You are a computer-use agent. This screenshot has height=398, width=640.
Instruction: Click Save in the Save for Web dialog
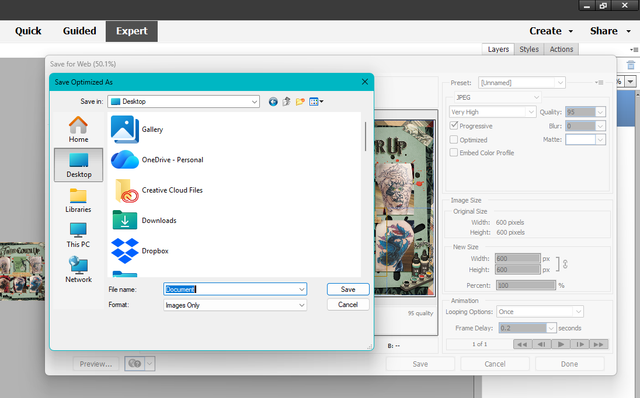pos(420,364)
